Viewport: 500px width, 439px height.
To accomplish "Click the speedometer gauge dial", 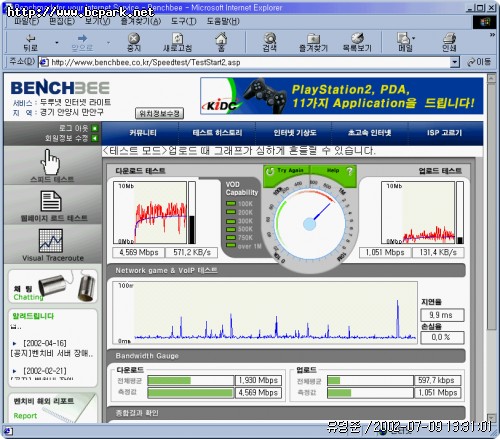I will [x=310, y=224].
